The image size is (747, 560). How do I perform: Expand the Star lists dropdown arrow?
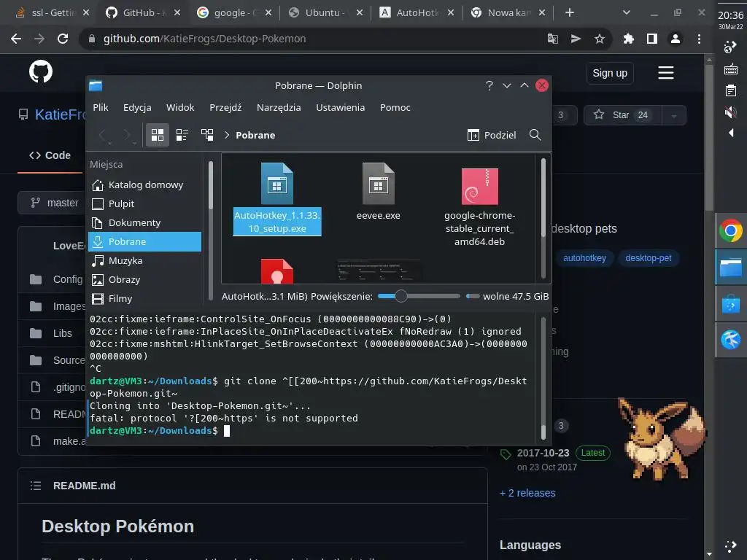click(673, 115)
